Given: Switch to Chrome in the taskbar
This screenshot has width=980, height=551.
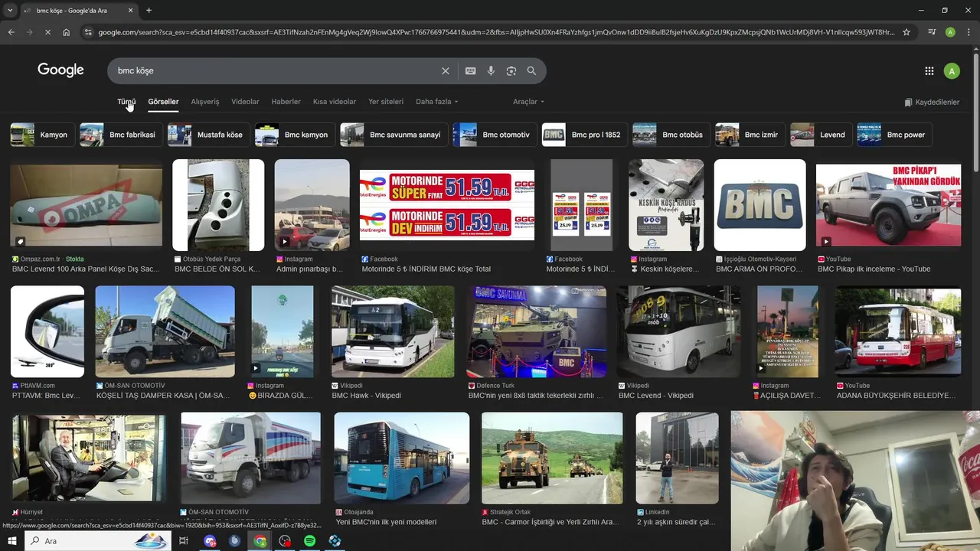Looking at the screenshot, I should pyautogui.click(x=260, y=541).
